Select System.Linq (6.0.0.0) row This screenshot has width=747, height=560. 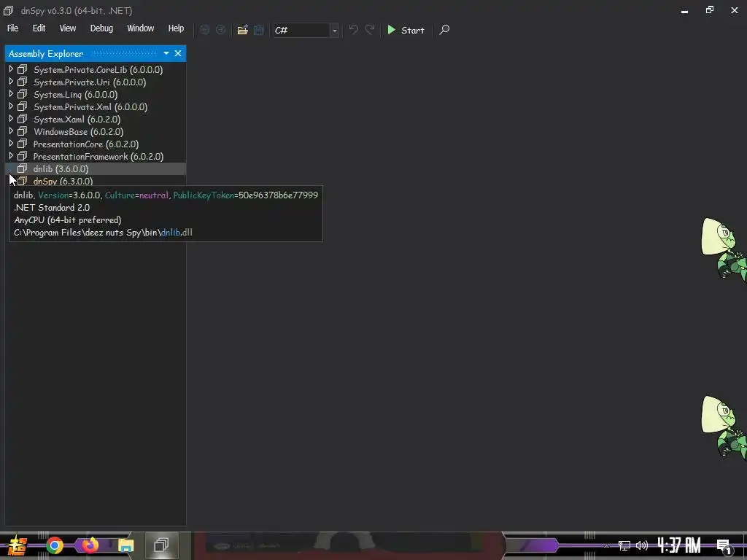point(96,94)
